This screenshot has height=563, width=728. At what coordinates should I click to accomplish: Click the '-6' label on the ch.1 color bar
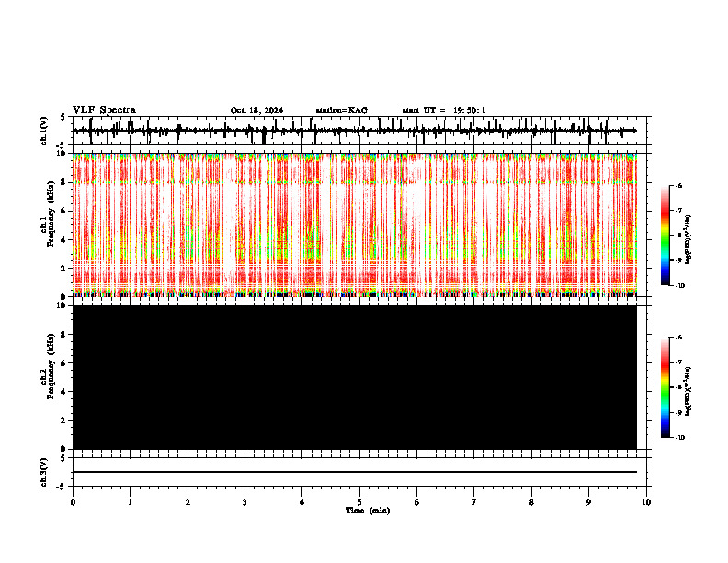pos(678,186)
